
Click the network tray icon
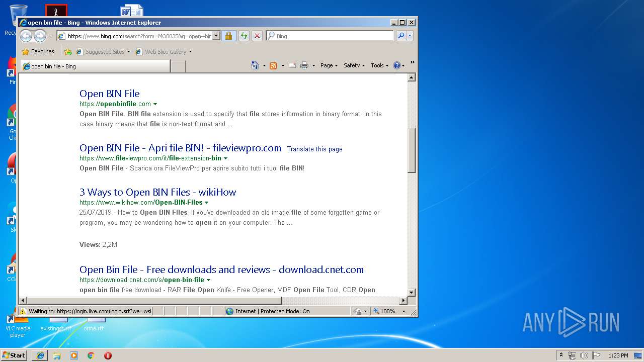point(572,355)
